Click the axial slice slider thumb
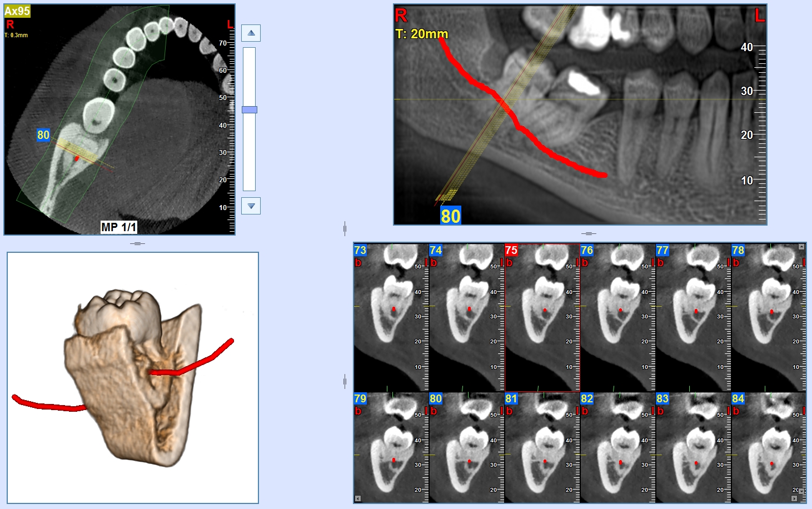This screenshot has width=812, height=509. pyautogui.click(x=250, y=110)
